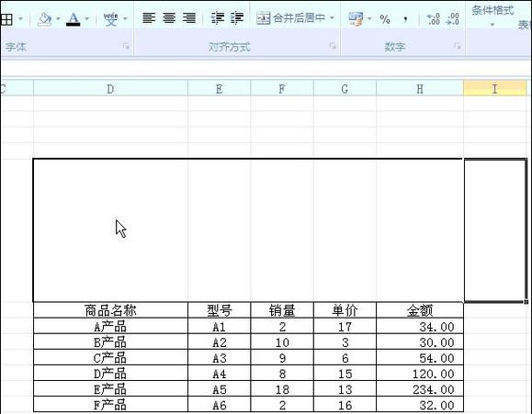
Task: Select the cell with amount 120.00
Action: pyautogui.click(x=420, y=373)
